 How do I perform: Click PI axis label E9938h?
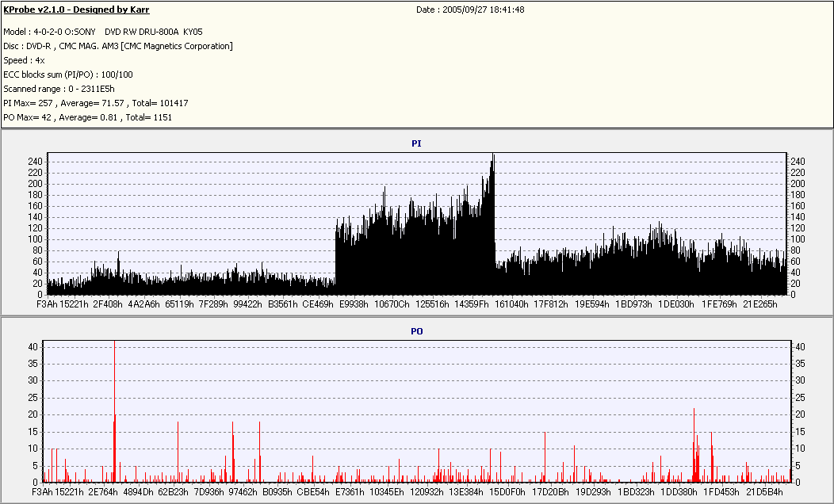[354, 304]
